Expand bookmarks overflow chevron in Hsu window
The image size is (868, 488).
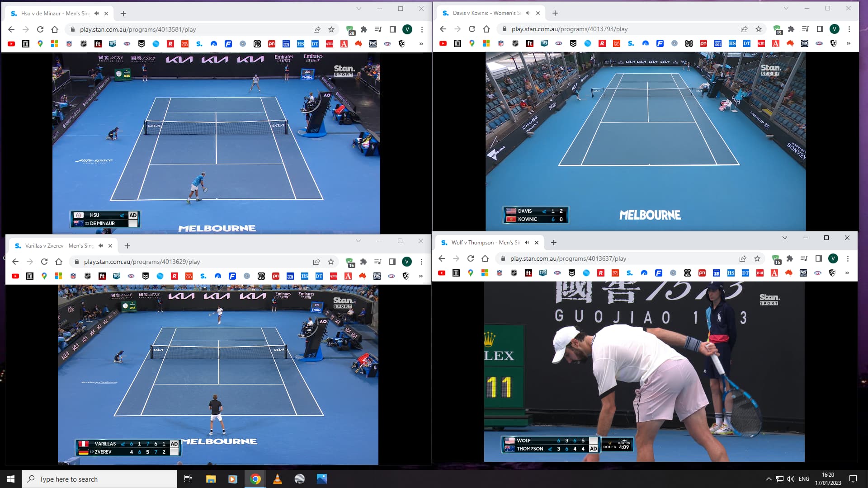tap(421, 44)
